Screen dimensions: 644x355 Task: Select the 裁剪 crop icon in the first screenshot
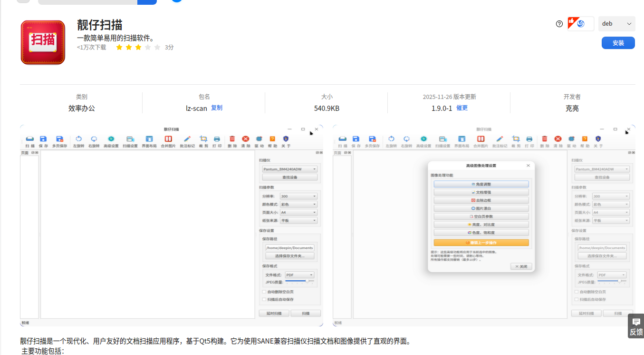coord(203,139)
